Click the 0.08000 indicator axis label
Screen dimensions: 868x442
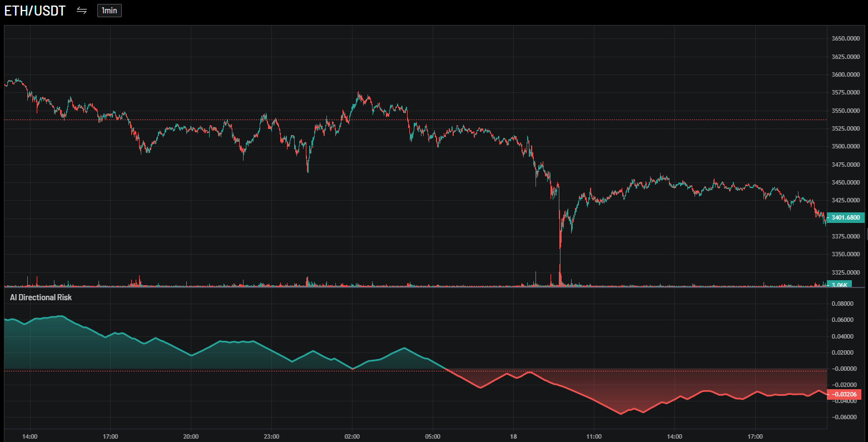pyautogui.click(x=842, y=304)
